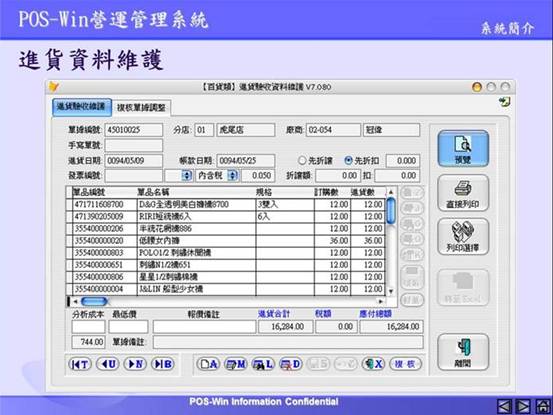The width and height of the screenshot is (553, 415).
Task: Select the 先折扣 radio button
Action: pyautogui.click(x=348, y=160)
